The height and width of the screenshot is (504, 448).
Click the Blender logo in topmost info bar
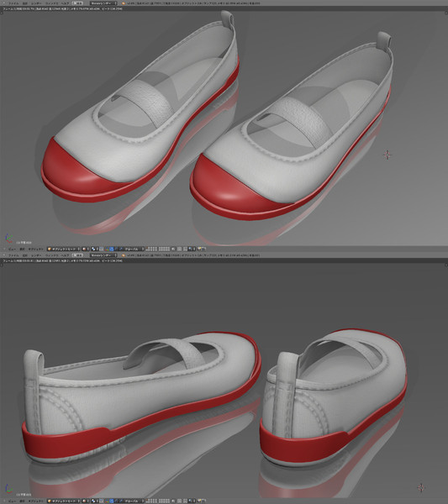[x=124, y=3]
